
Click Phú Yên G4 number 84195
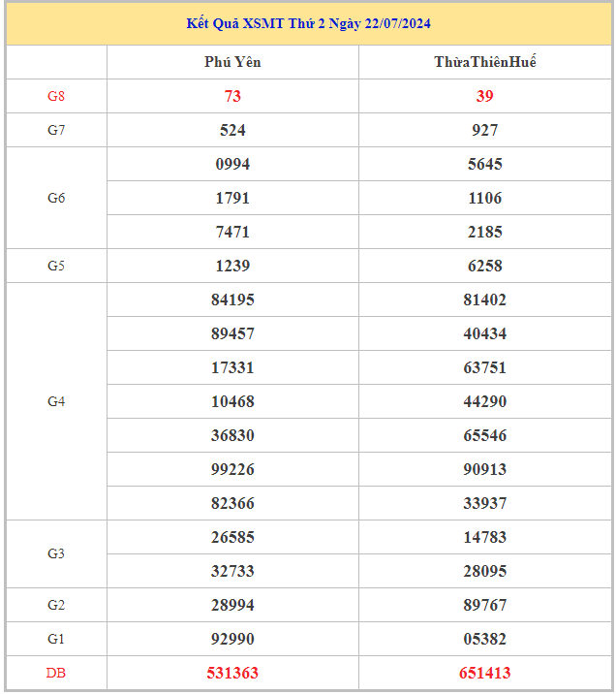point(232,300)
